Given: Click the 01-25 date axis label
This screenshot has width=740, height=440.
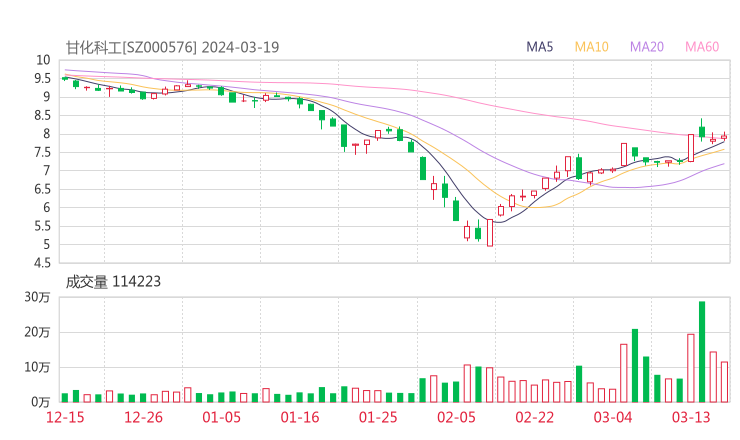Looking at the screenshot, I should point(378,417).
